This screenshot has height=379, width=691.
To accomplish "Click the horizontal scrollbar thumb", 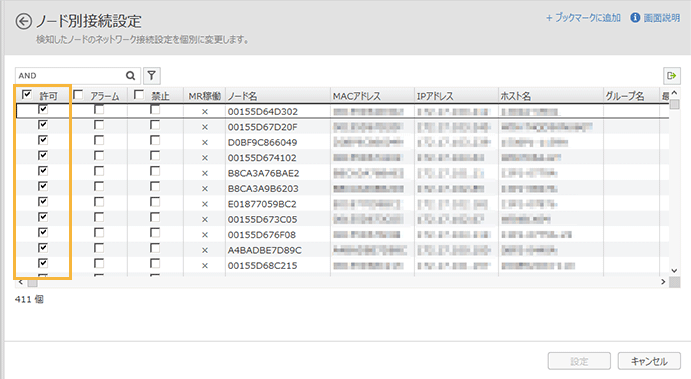I will pos(33,282).
